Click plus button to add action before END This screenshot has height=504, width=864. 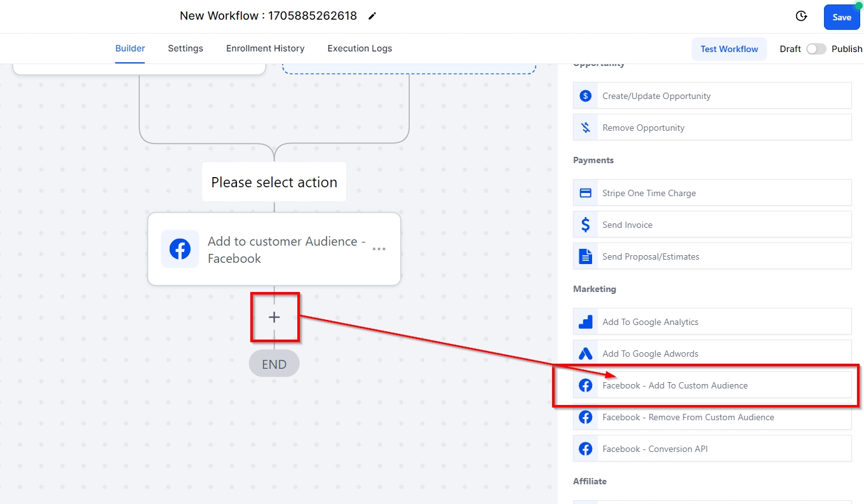point(274,317)
